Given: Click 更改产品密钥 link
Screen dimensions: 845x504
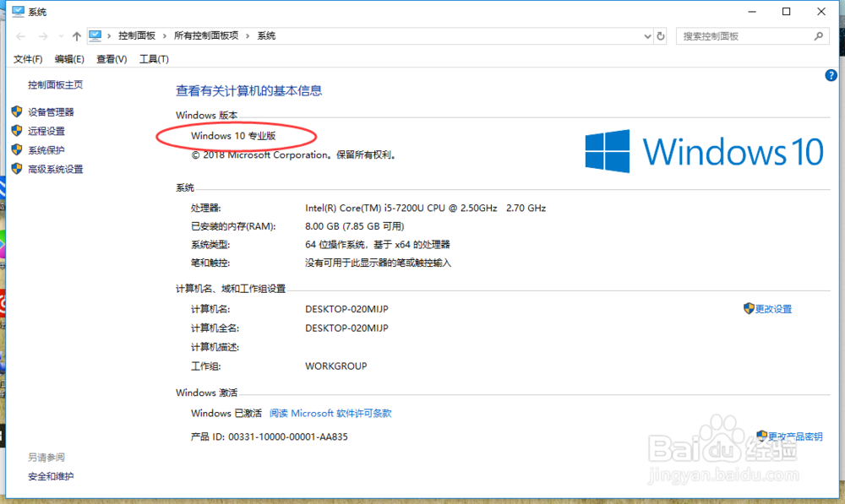Looking at the screenshot, I should [795, 436].
